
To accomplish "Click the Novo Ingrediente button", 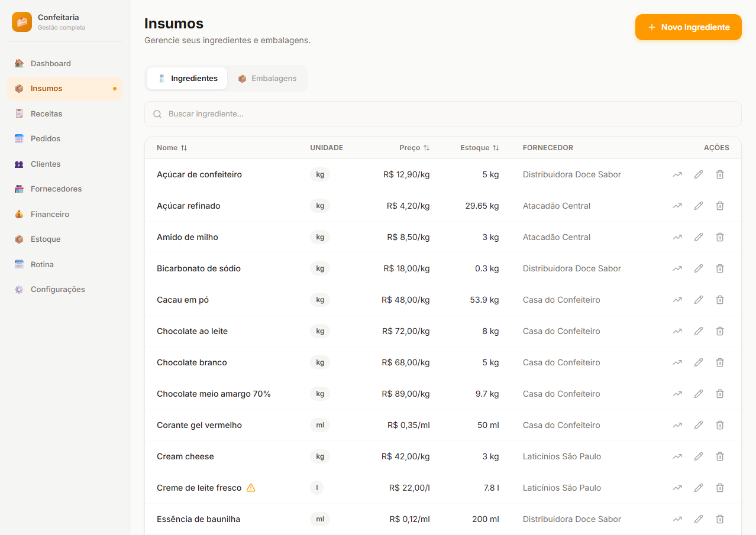I will (x=688, y=27).
